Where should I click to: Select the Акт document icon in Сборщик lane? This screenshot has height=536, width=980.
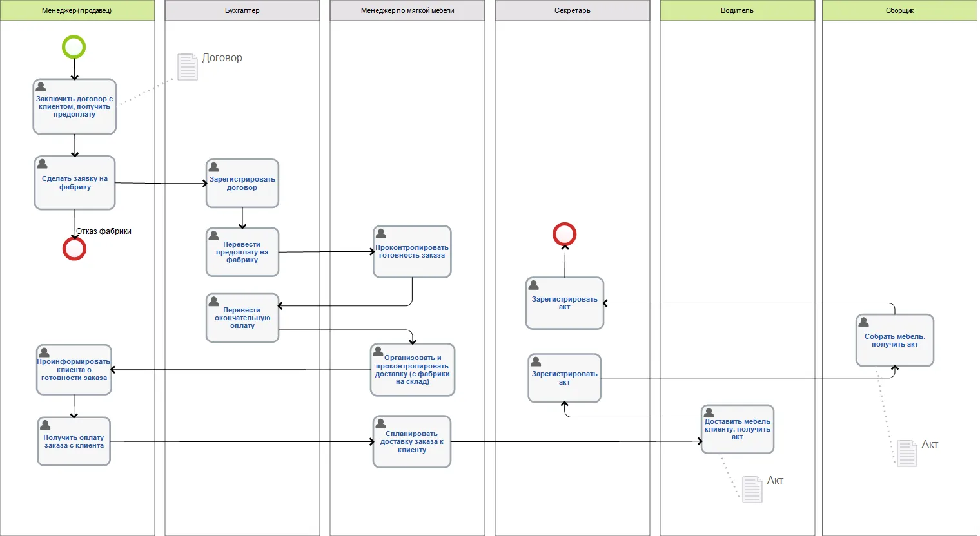point(906,454)
